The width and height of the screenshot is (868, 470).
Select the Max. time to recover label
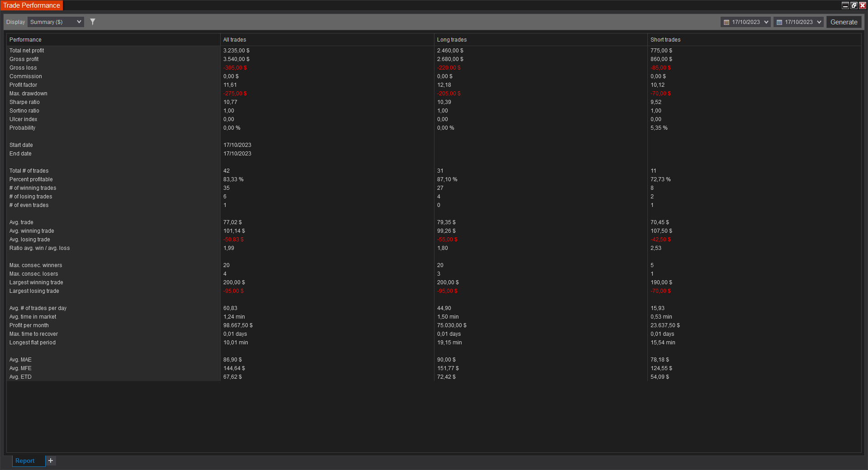pyautogui.click(x=34, y=334)
